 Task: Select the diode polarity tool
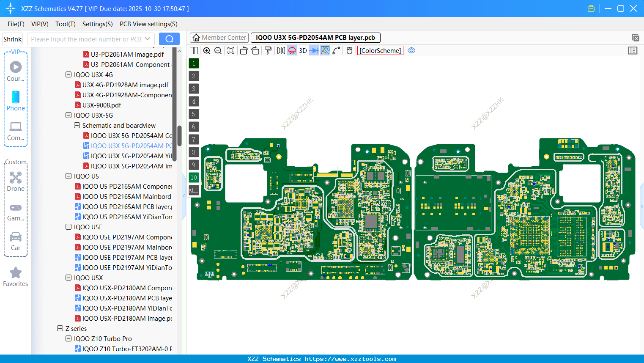(313, 50)
